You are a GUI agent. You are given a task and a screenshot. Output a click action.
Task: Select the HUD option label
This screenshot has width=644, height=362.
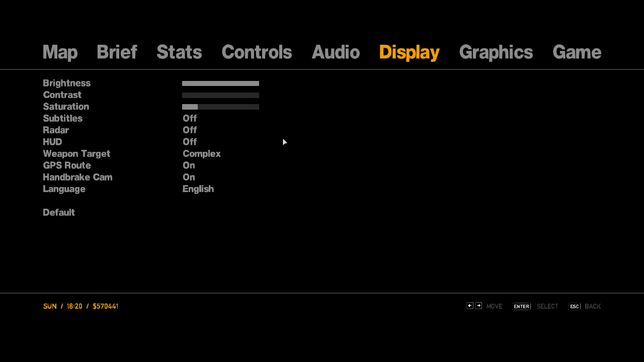(52, 142)
